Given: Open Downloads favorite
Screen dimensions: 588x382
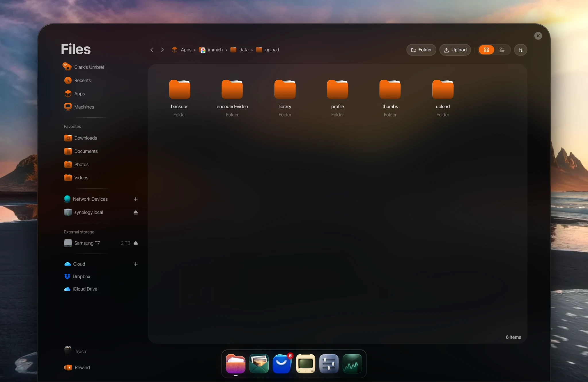Looking at the screenshot, I should [81, 138].
